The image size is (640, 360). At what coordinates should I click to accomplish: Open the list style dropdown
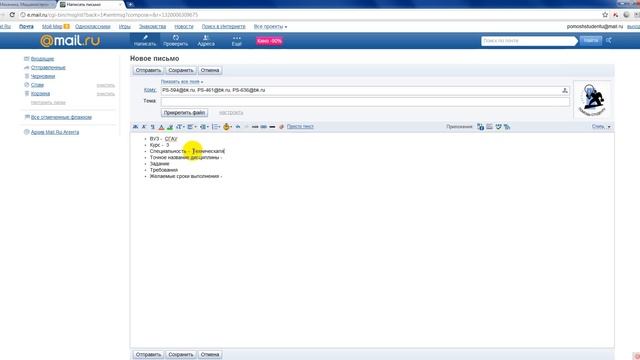point(216,127)
